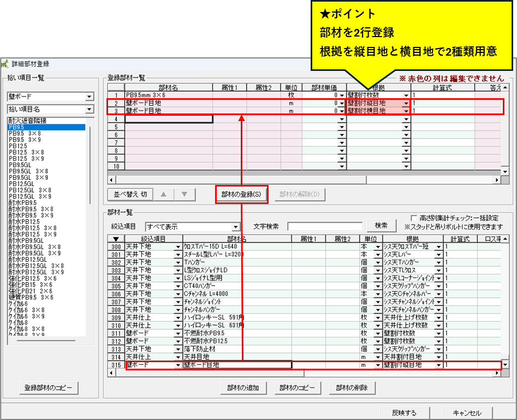Open the 壁ボード category dropdown
Viewport: 517px width, 420px height.
tap(90, 97)
